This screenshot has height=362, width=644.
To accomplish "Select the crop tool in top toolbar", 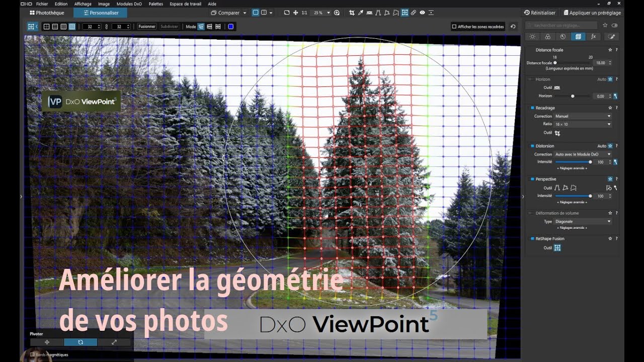I will (352, 13).
